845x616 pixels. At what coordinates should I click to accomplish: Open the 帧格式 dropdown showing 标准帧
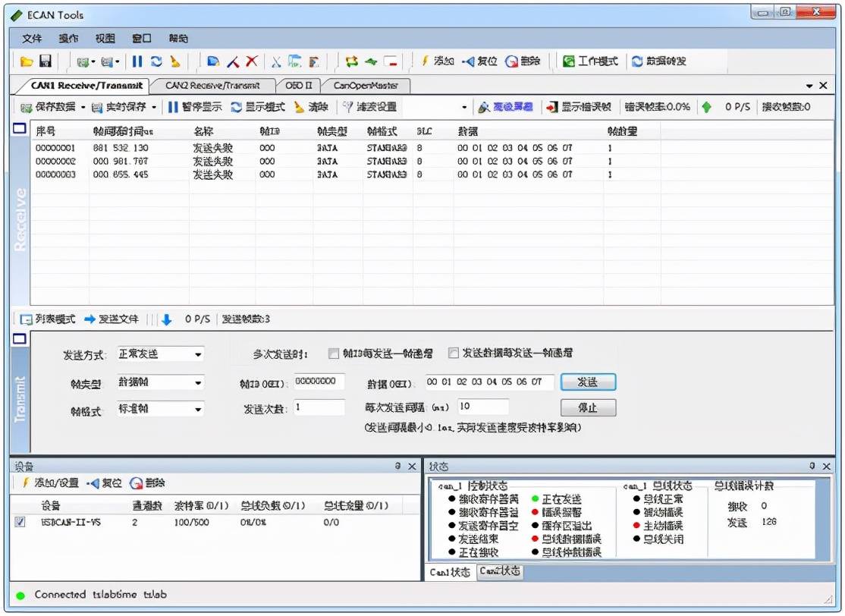pos(161,409)
